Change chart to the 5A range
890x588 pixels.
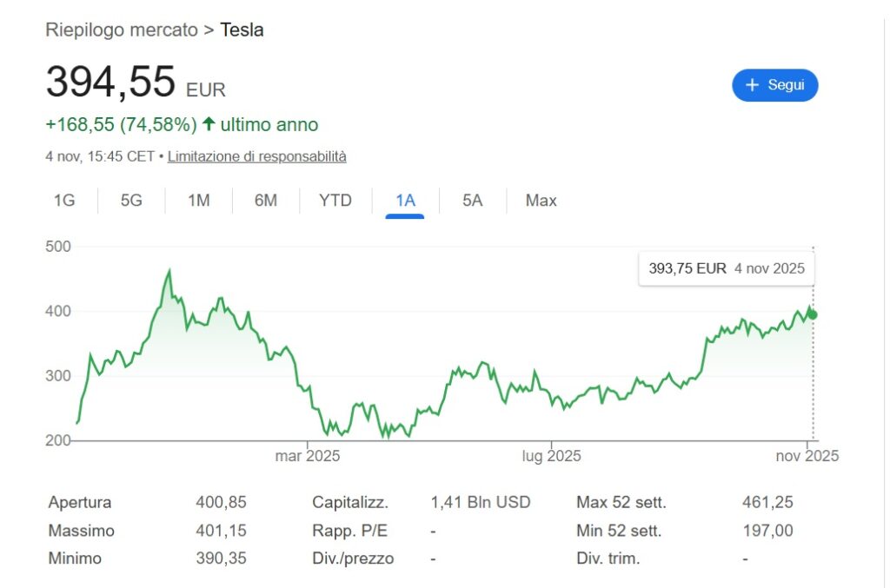[x=472, y=201]
